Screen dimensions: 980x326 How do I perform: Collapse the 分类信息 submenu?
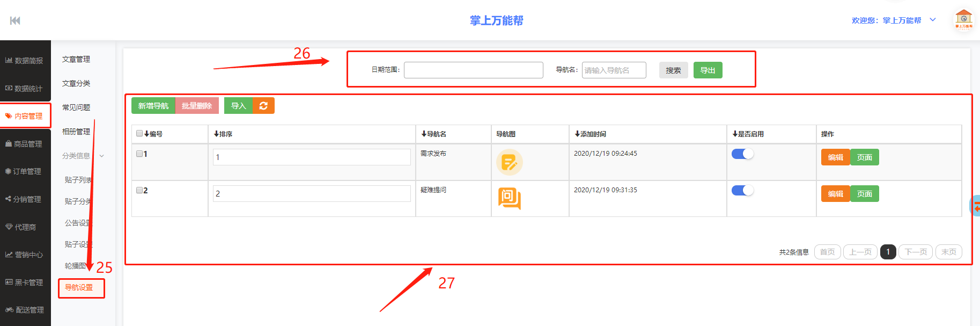pos(83,156)
